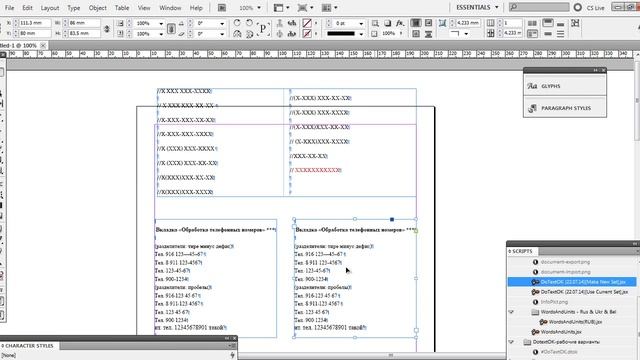Open the zoom level dropdown in application bar

(259, 8)
